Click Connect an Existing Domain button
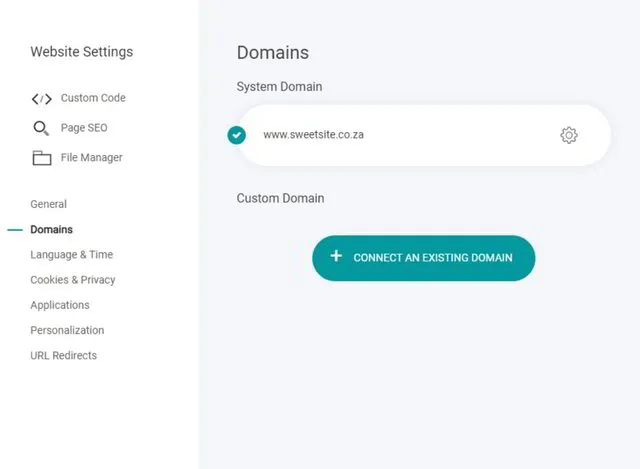This screenshot has height=469, width=640. coord(424,258)
